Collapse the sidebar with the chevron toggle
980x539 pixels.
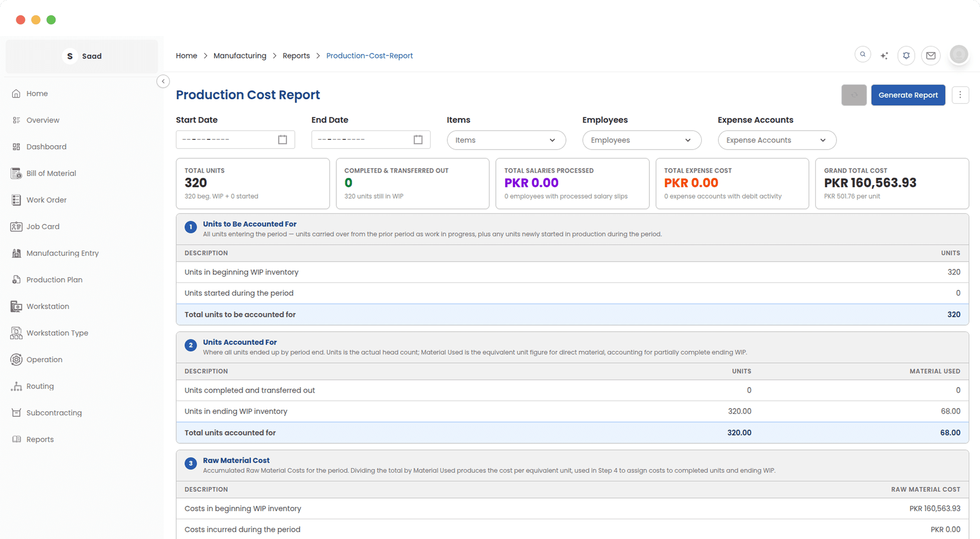(x=163, y=81)
